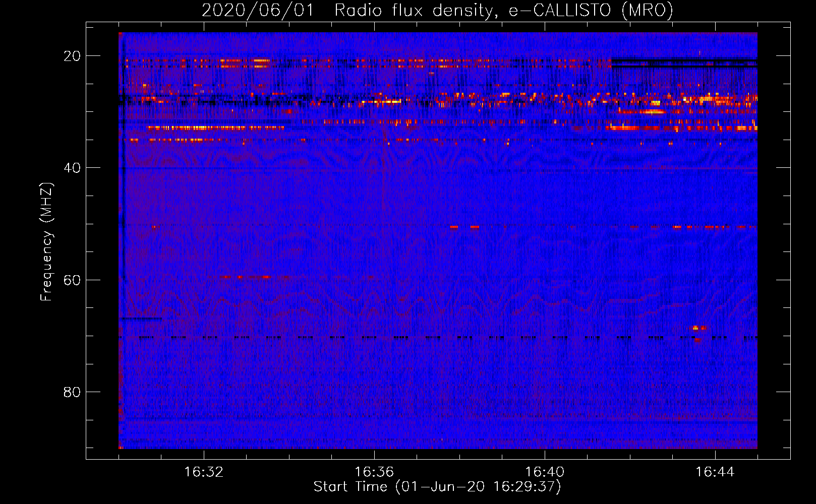The height and width of the screenshot is (504, 816).
Task: Click the 16:36 time axis label
Action: (x=374, y=472)
